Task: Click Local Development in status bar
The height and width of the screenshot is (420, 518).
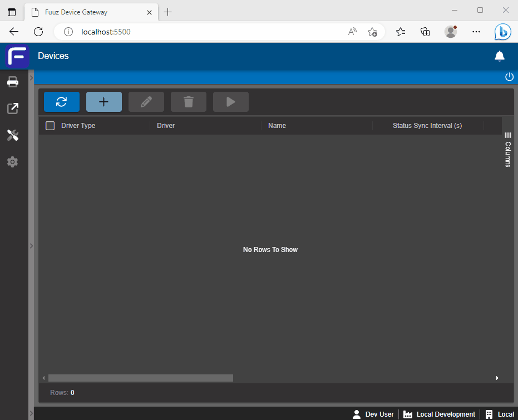Action: [x=439, y=414]
